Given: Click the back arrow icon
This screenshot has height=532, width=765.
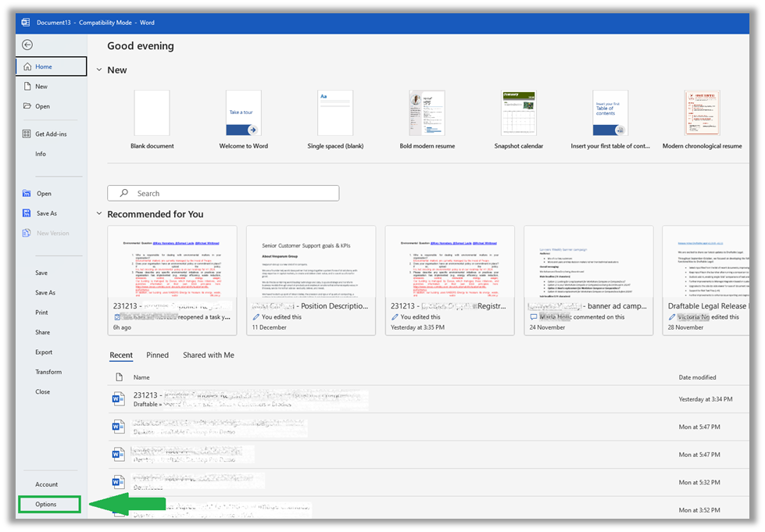Looking at the screenshot, I should 27,45.
